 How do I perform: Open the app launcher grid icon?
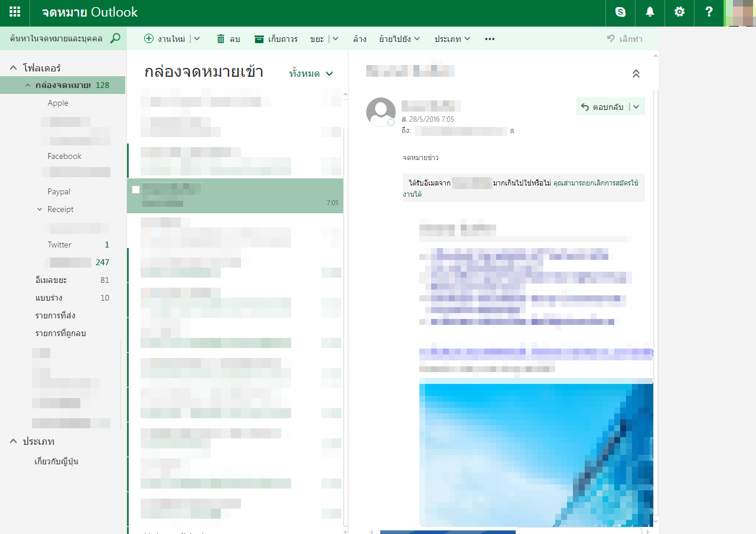click(15, 12)
